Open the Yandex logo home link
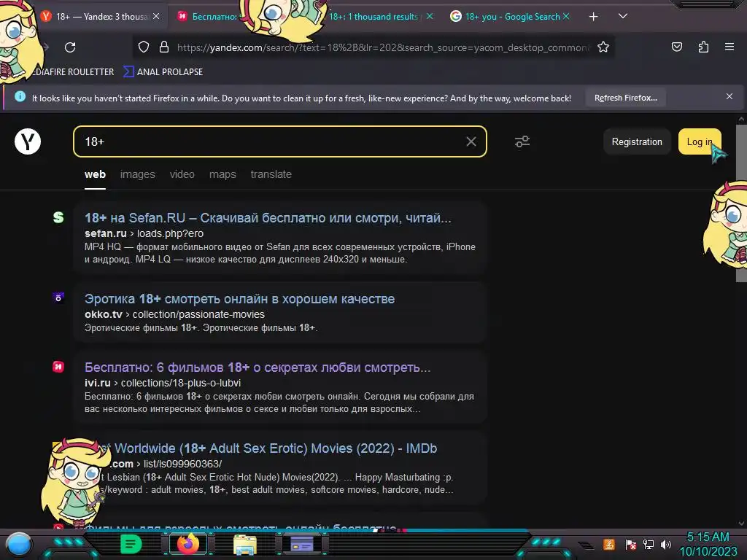 [28, 141]
